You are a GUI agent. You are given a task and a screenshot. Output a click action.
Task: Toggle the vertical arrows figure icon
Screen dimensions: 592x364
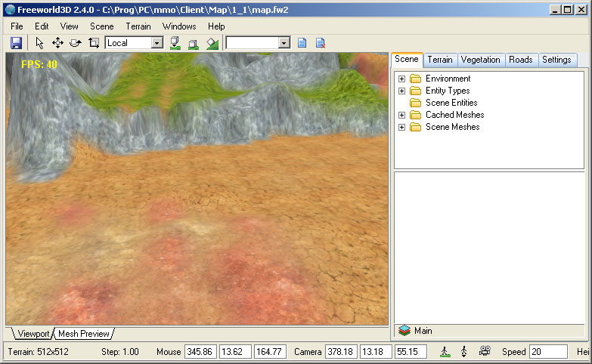click(x=464, y=352)
